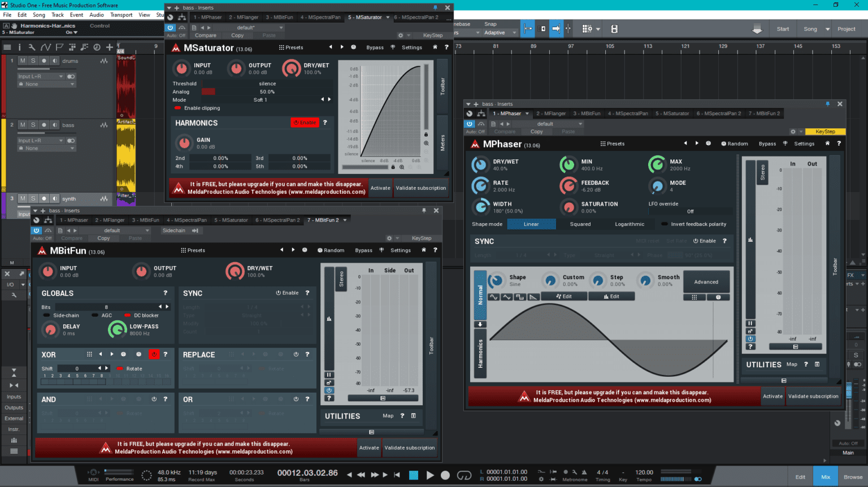
Task: Select sine shape icon in MPhaser
Action: tap(494, 297)
